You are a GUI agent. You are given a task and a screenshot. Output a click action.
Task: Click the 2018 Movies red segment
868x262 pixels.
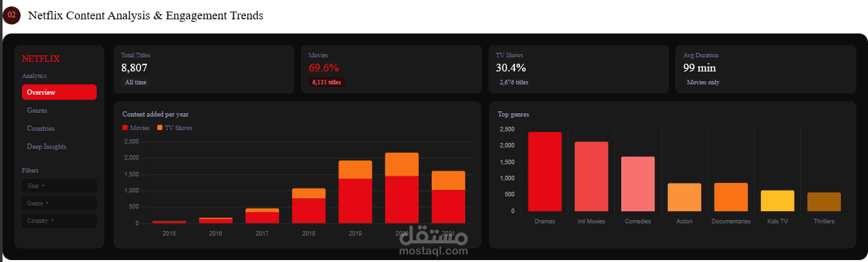309,211
